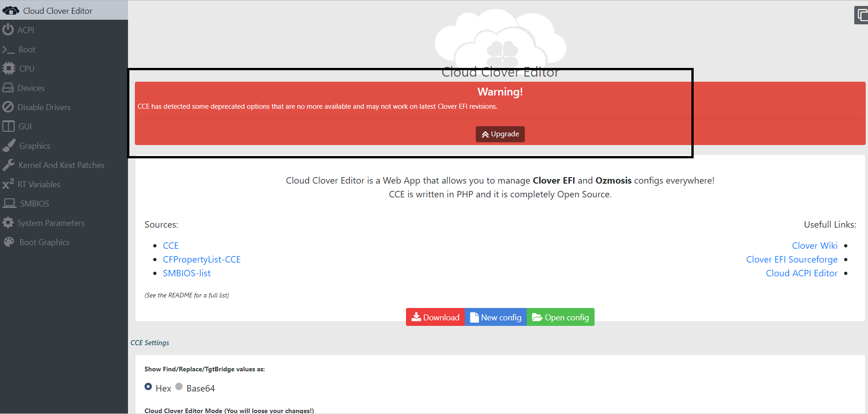Image resolution: width=868 pixels, height=414 pixels.
Task: Open the CFPropertyList-CCE link
Action: [202, 259]
